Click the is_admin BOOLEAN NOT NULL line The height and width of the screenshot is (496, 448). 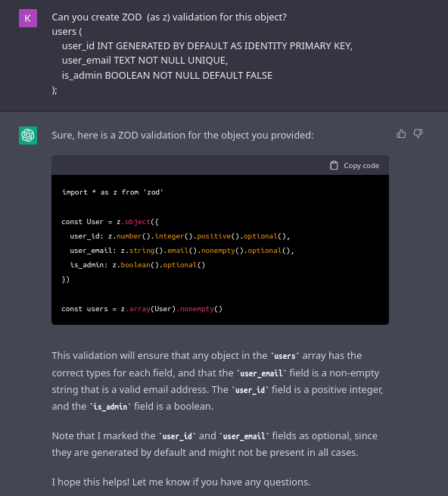pyautogui.click(x=167, y=75)
